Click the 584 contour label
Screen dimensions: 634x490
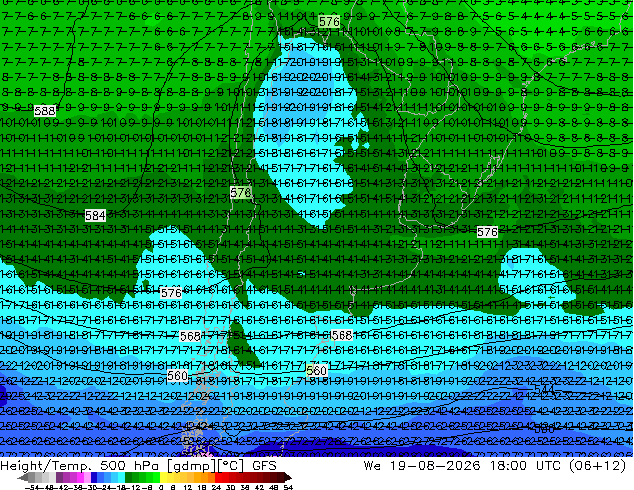click(x=95, y=215)
